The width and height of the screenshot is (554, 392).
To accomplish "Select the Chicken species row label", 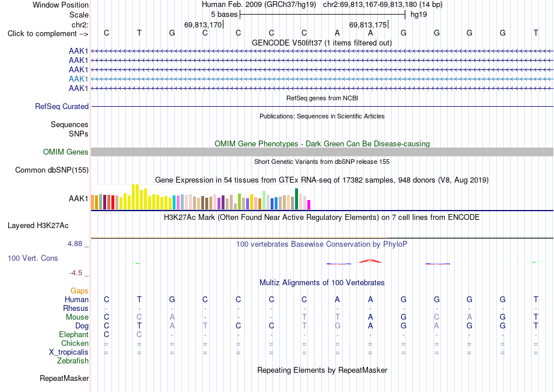I will (75, 343).
